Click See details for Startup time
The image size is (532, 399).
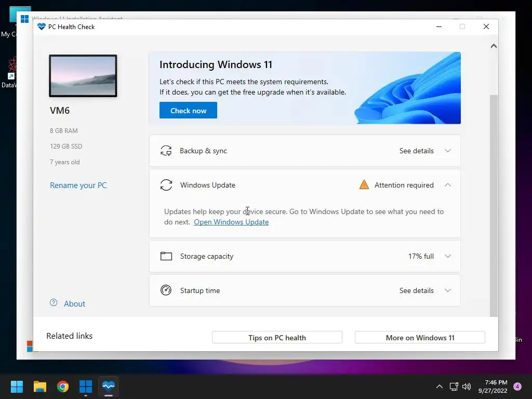[x=416, y=290]
